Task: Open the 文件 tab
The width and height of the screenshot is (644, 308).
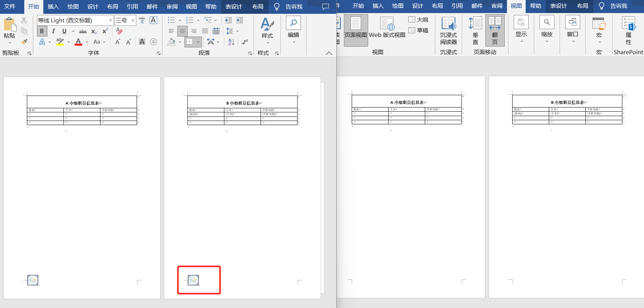Action: point(10,6)
